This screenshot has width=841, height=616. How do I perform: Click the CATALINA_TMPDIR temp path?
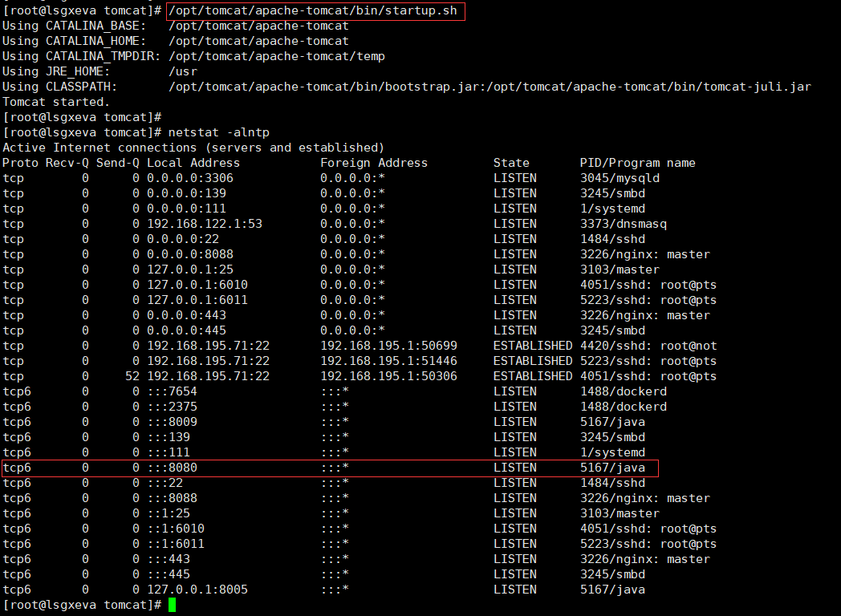pos(277,56)
